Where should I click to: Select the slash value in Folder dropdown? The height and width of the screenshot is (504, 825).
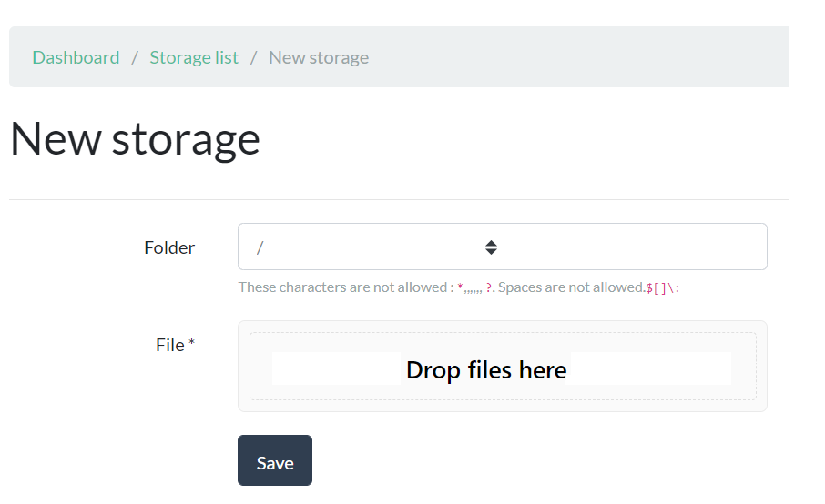tap(260, 247)
